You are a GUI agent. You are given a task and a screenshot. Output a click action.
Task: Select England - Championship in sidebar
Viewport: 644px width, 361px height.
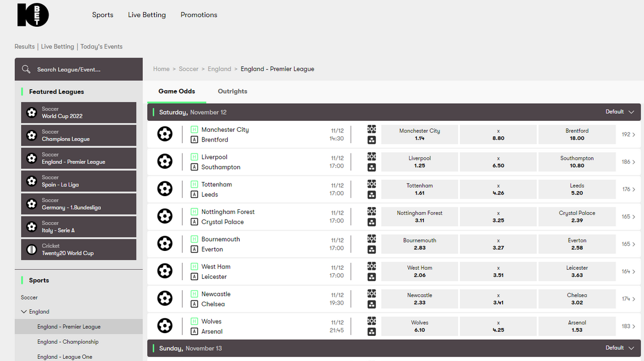tap(68, 342)
